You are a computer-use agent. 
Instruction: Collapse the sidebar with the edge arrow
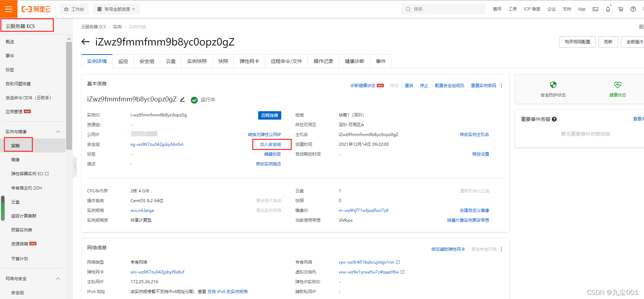[75, 166]
